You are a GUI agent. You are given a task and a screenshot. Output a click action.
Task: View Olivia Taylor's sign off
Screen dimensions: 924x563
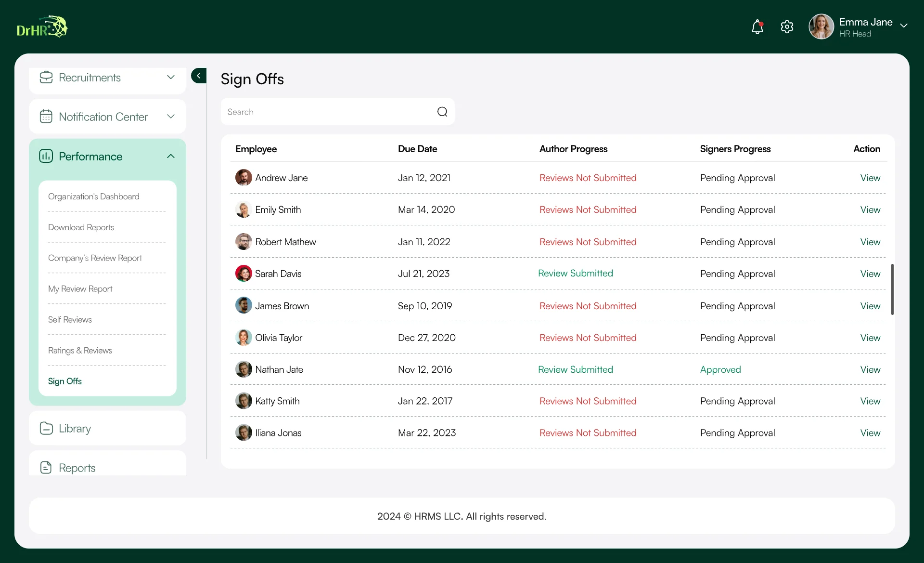[870, 338]
